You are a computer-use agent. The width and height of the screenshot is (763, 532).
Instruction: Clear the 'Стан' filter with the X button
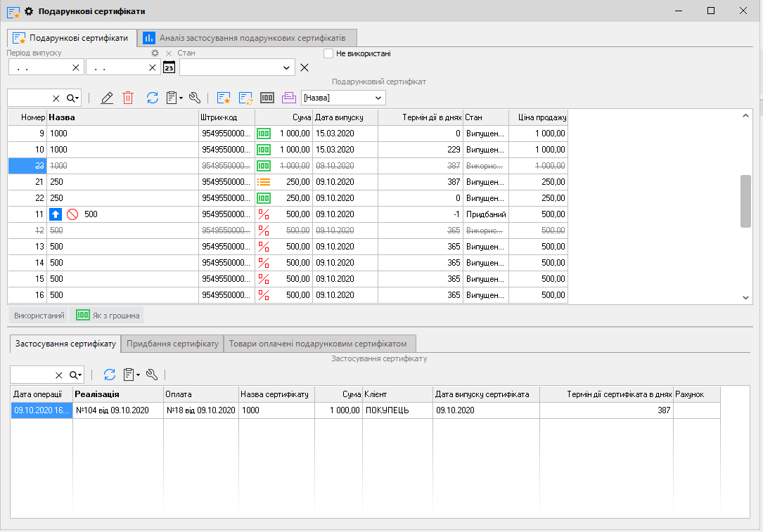[x=304, y=67]
